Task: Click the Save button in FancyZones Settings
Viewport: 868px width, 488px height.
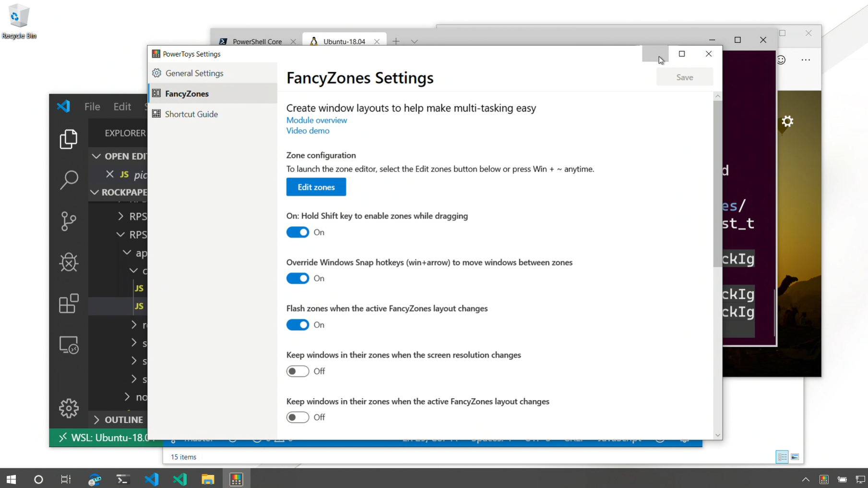Action: (x=685, y=77)
